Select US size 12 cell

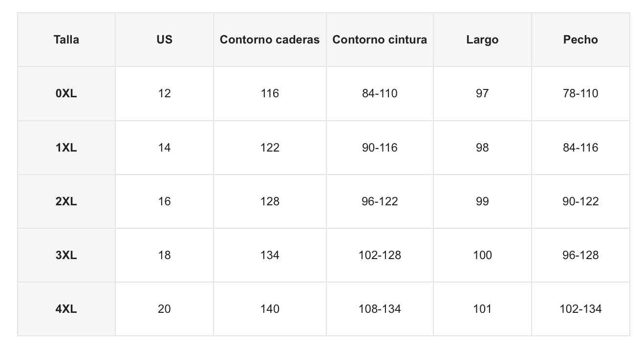[165, 93]
